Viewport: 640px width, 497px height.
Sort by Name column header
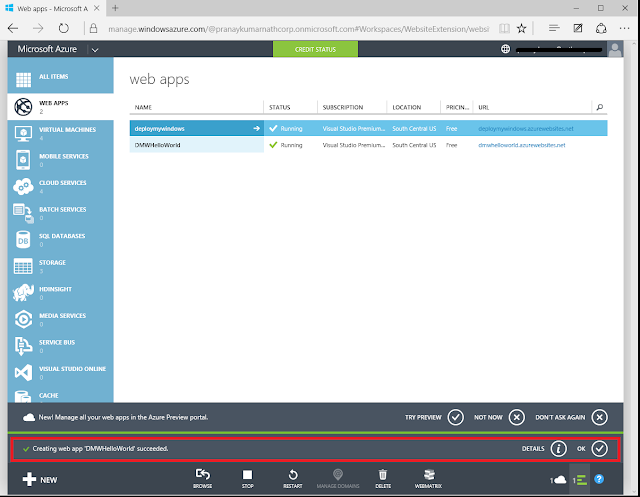tap(143, 107)
